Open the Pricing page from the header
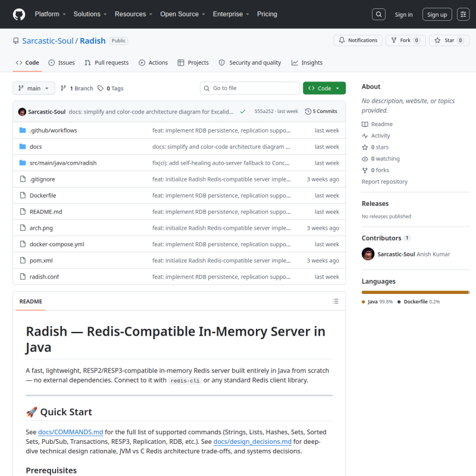 (x=267, y=14)
